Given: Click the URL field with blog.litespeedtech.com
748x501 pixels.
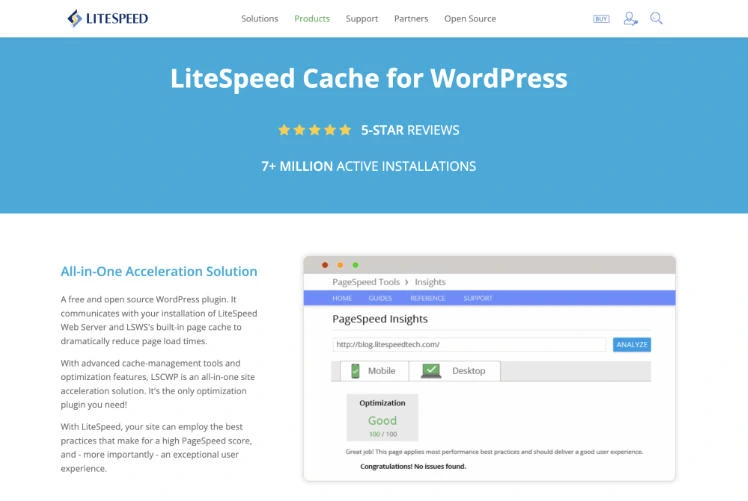Looking at the screenshot, I should click(x=469, y=344).
